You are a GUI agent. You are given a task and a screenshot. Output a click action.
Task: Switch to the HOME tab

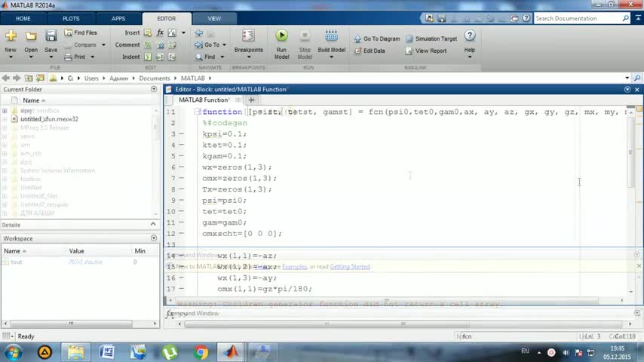(23, 19)
